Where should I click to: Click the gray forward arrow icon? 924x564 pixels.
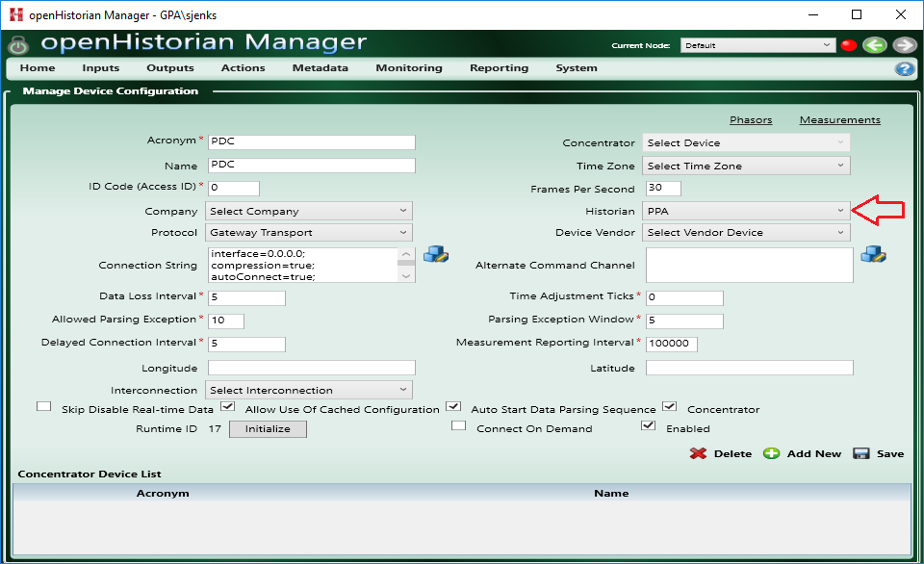[x=905, y=45]
